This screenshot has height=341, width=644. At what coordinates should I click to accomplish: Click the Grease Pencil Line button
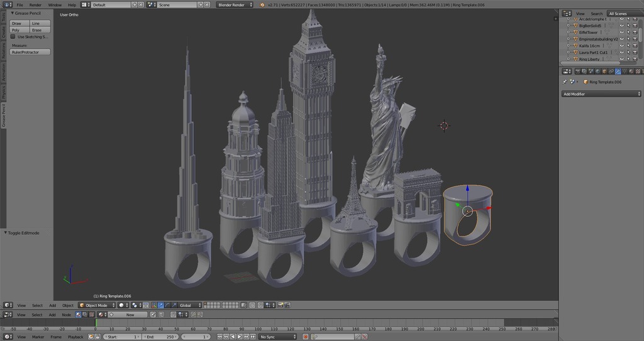[x=40, y=23]
